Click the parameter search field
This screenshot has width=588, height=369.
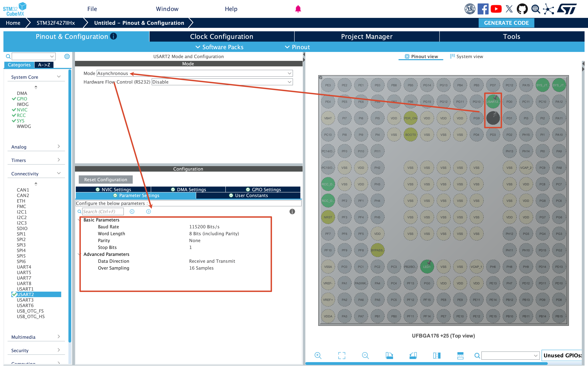103,212
